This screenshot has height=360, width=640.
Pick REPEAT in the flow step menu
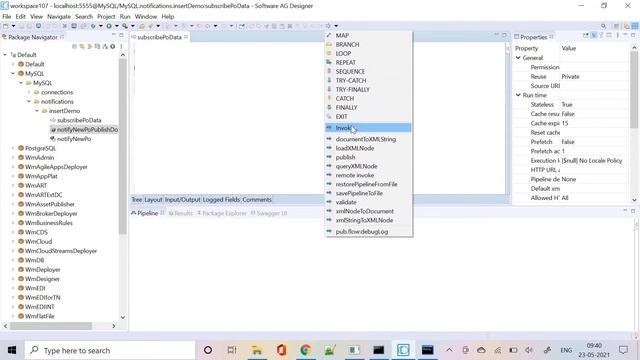[369, 62]
